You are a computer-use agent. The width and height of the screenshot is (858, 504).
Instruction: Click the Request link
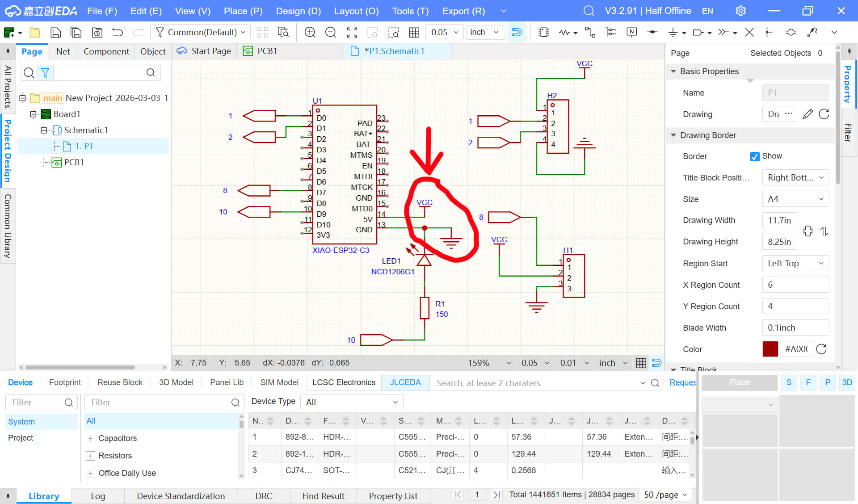pyautogui.click(x=682, y=382)
